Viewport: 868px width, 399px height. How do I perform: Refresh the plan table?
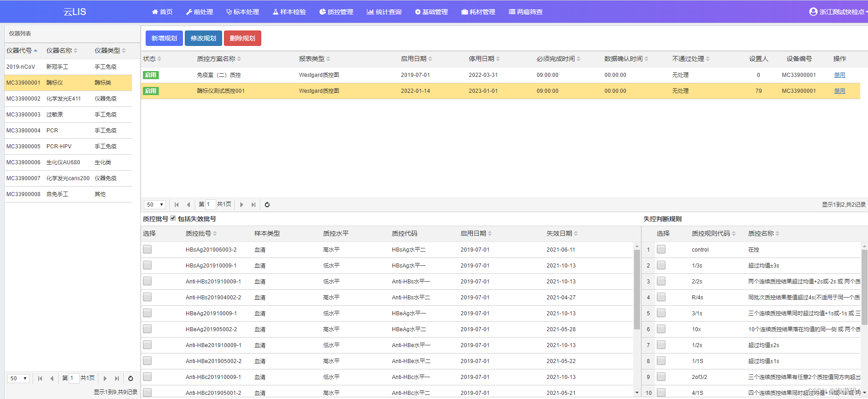(267, 205)
